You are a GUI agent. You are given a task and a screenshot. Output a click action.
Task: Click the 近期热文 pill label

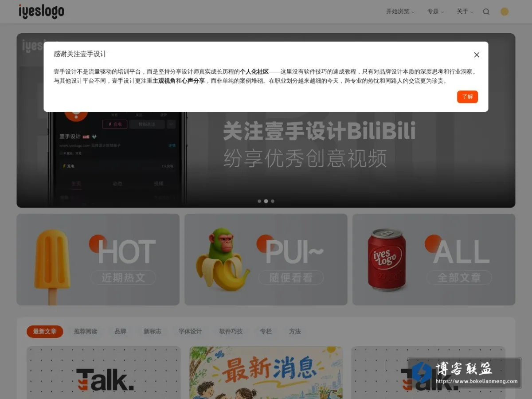[123, 278]
